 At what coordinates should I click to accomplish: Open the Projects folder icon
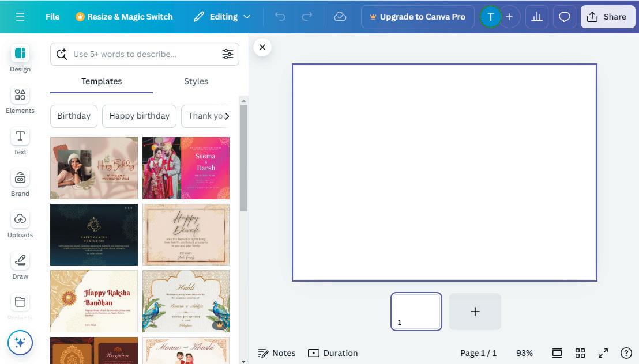click(x=20, y=302)
